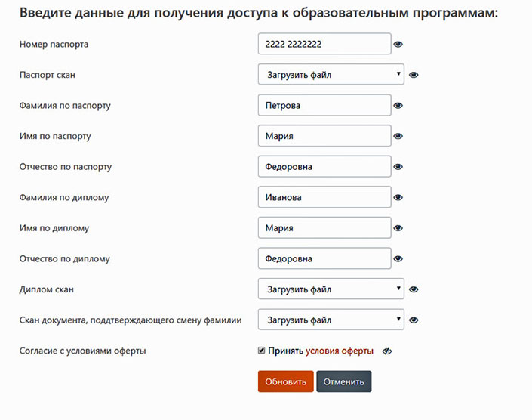This screenshot has width=532, height=420.
Task: Click eye icon beside Имя по паспорту
Action: (398, 136)
